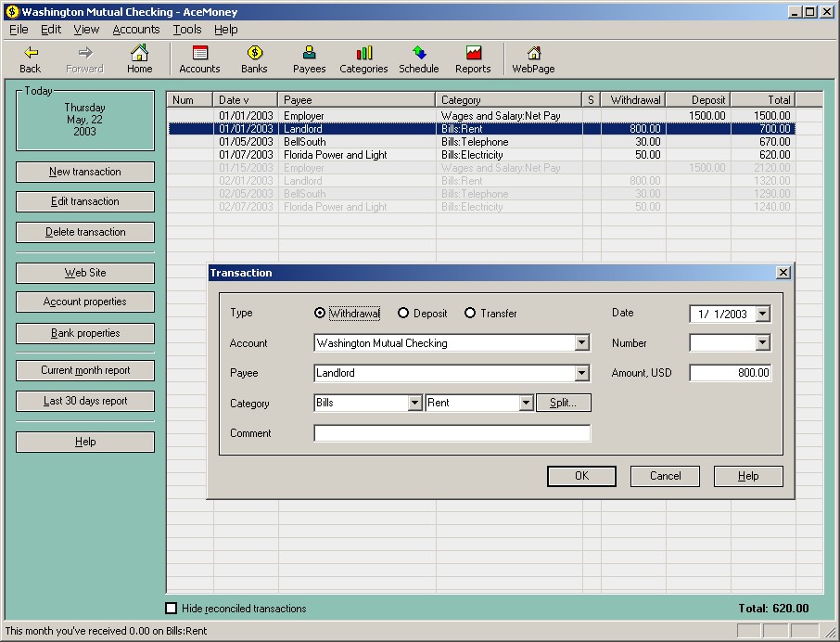Sort by the Payee column header
Viewport: 840px width, 642px height.
coord(357,99)
